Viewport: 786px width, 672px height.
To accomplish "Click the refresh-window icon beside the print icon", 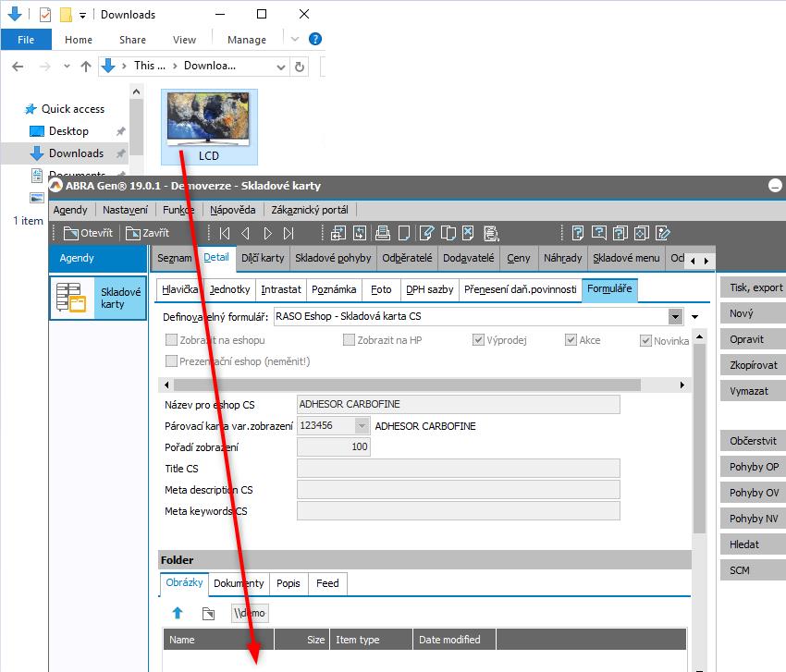I will click(x=360, y=233).
